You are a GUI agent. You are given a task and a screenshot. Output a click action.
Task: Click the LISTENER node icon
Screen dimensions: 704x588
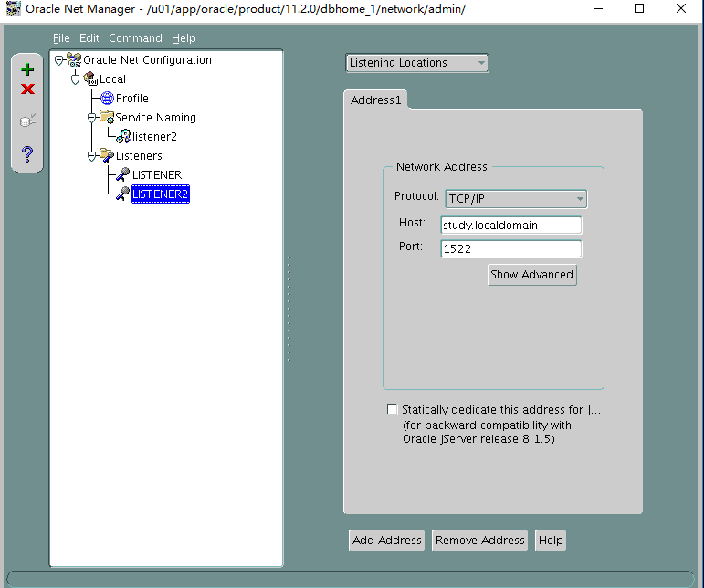coord(123,174)
